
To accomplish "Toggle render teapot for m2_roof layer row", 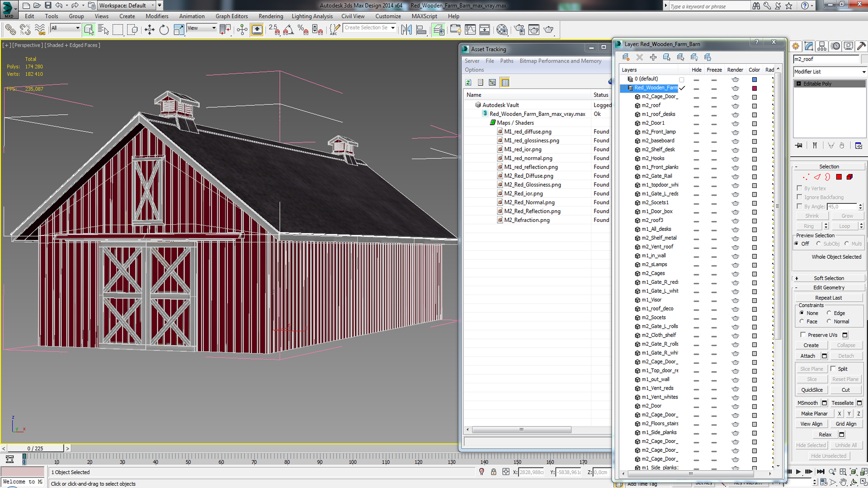I will click(736, 106).
